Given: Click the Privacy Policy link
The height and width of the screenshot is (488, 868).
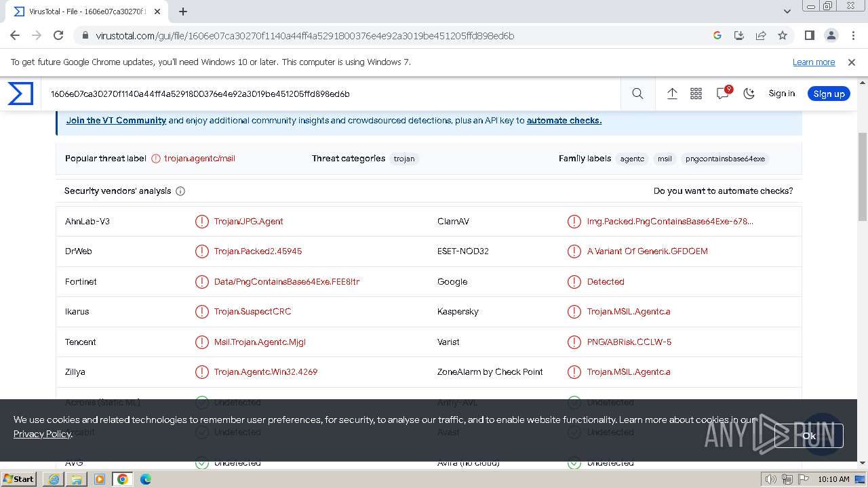Looking at the screenshot, I should 42,434.
